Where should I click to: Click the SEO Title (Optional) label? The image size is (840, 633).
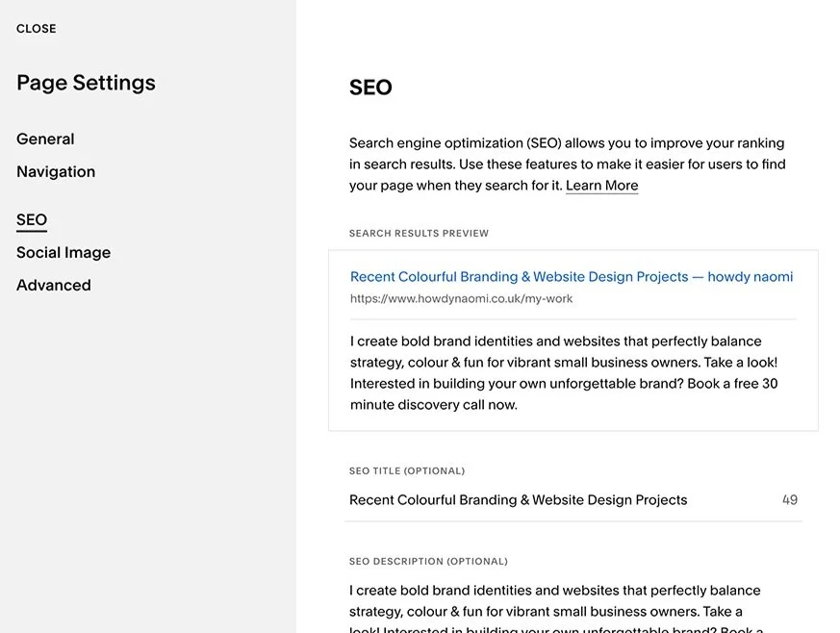[406, 471]
